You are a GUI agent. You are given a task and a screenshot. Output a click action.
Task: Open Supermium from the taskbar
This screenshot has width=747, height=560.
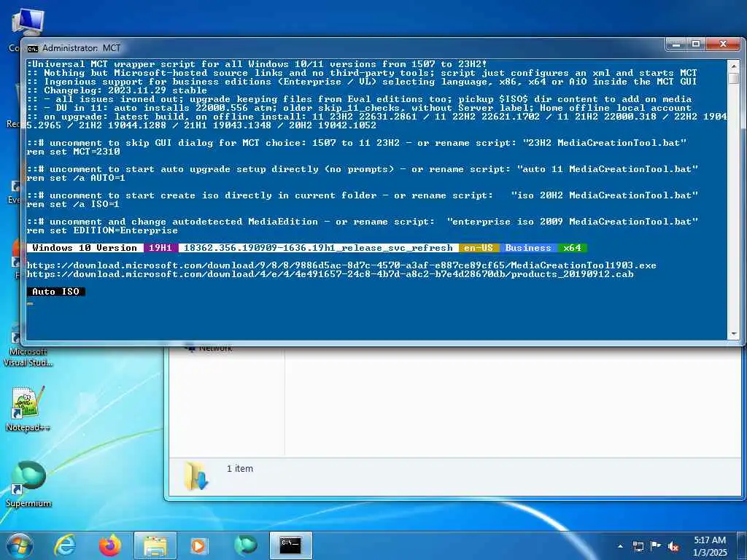(245, 545)
